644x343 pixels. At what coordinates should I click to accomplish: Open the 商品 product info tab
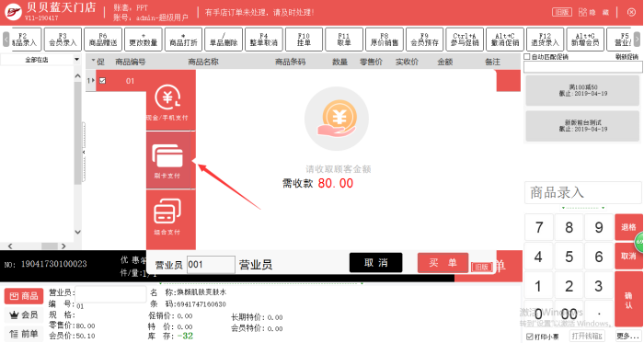tap(24, 296)
